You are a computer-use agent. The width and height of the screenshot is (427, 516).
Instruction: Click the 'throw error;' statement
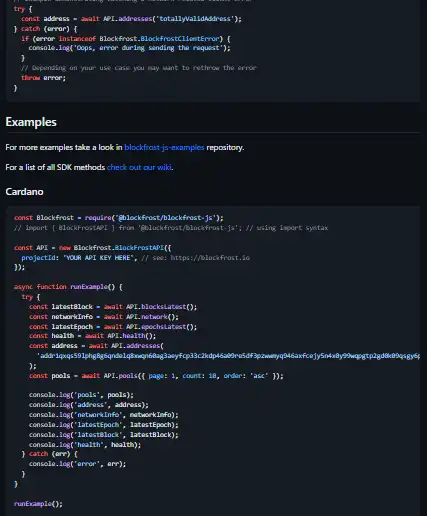coord(43,78)
